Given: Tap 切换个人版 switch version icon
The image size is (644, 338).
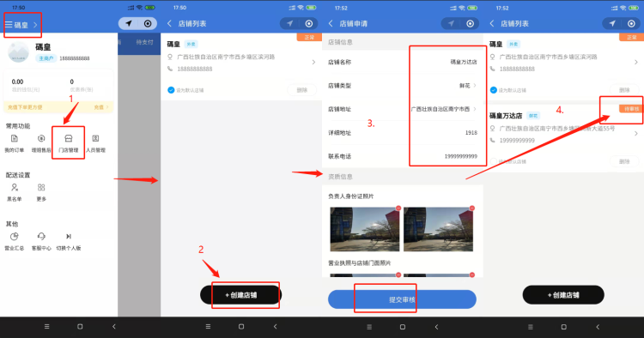Looking at the screenshot, I should pyautogui.click(x=69, y=241).
